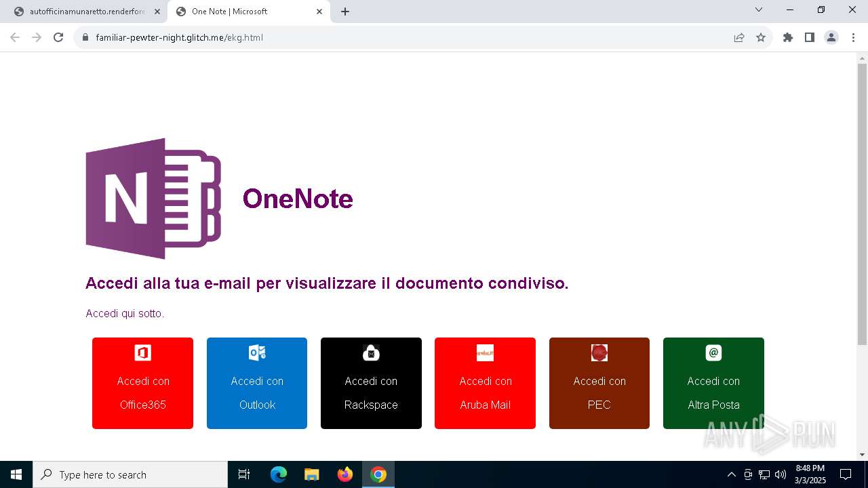Image resolution: width=868 pixels, height=488 pixels.
Task: Click the padlock site info icon
Action: [x=85, y=37]
